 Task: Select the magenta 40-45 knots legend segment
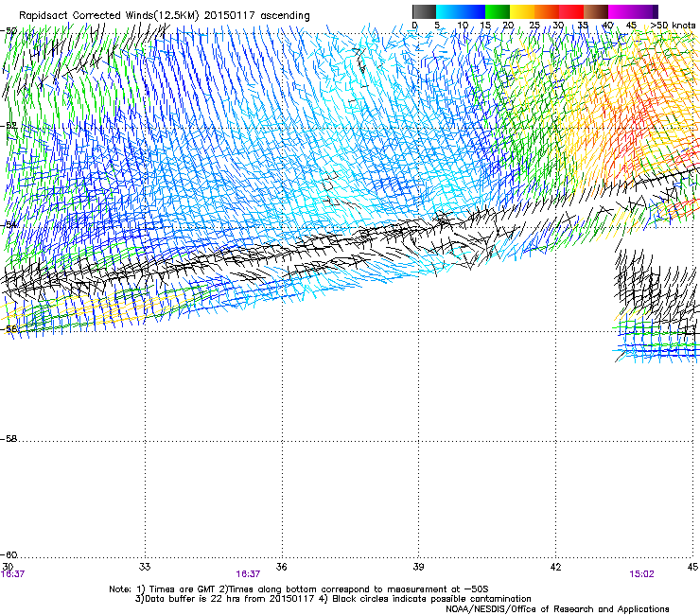pos(621,11)
